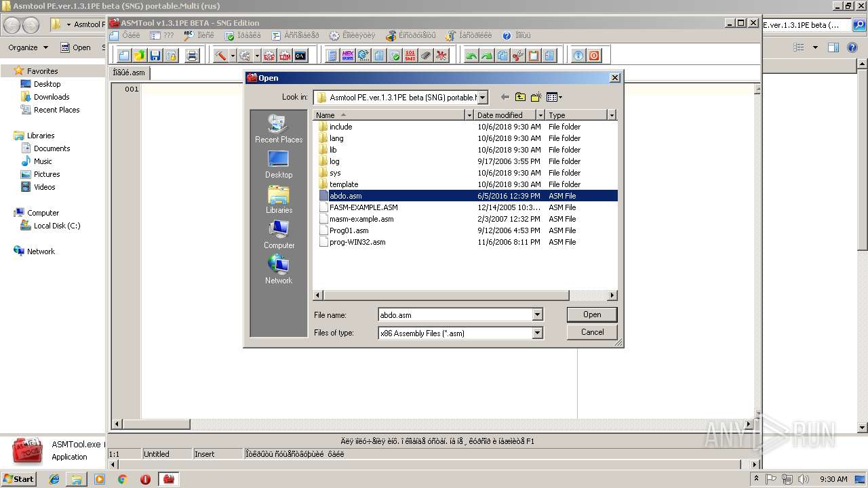
Task: Click the COM build toolbar icon
Action: (x=285, y=56)
